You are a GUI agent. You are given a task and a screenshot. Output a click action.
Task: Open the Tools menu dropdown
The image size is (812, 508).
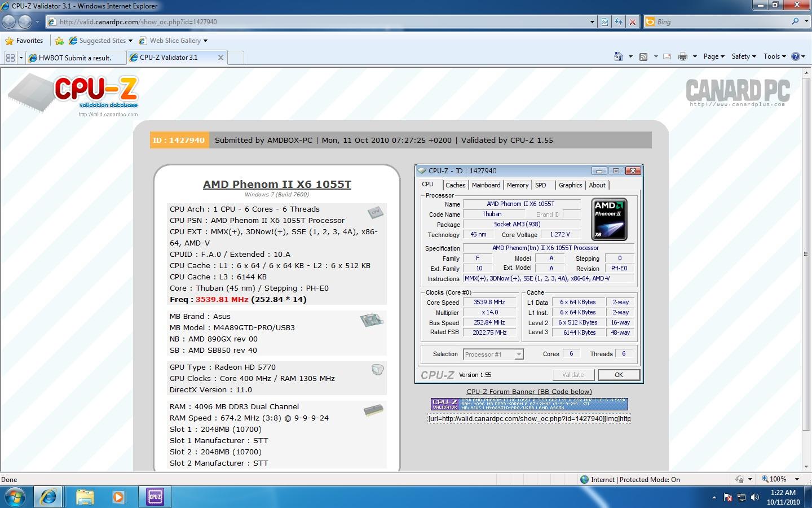(775, 56)
